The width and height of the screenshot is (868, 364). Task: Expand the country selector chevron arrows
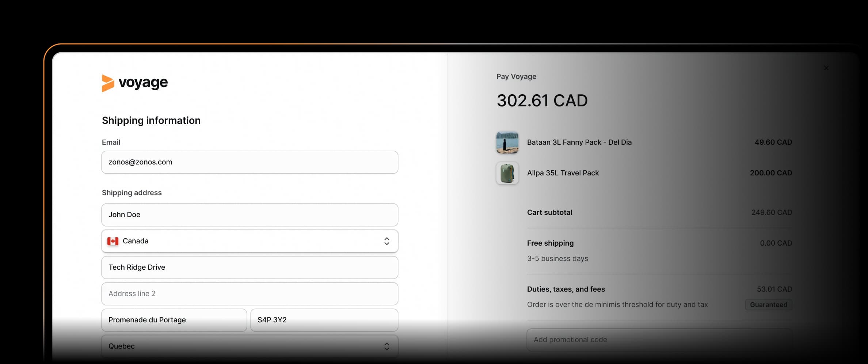[387, 241]
